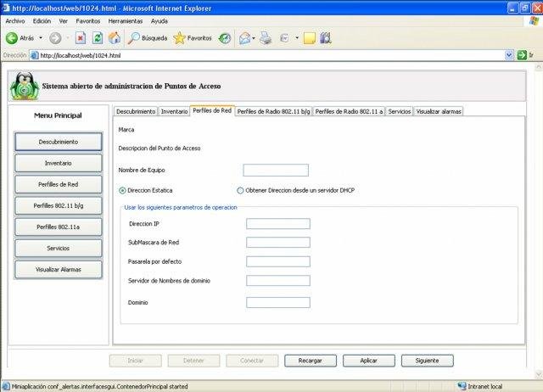Screen dimensions: 543x392
Task: Click the disabled Detener button
Action: (193, 361)
